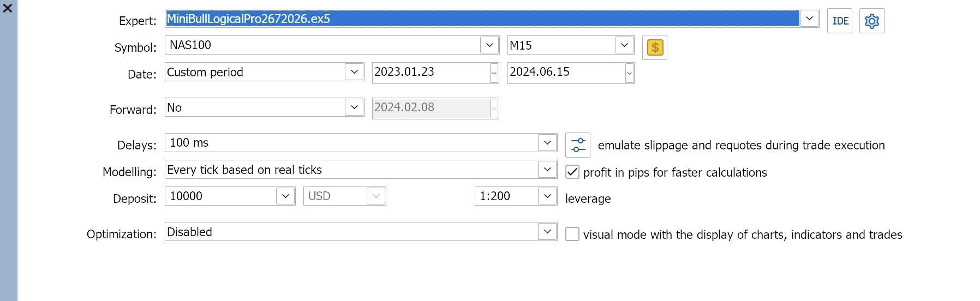The width and height of the screenshot is (980, 301).
Task: Click the 'Delays:' label
Action: 137,145
